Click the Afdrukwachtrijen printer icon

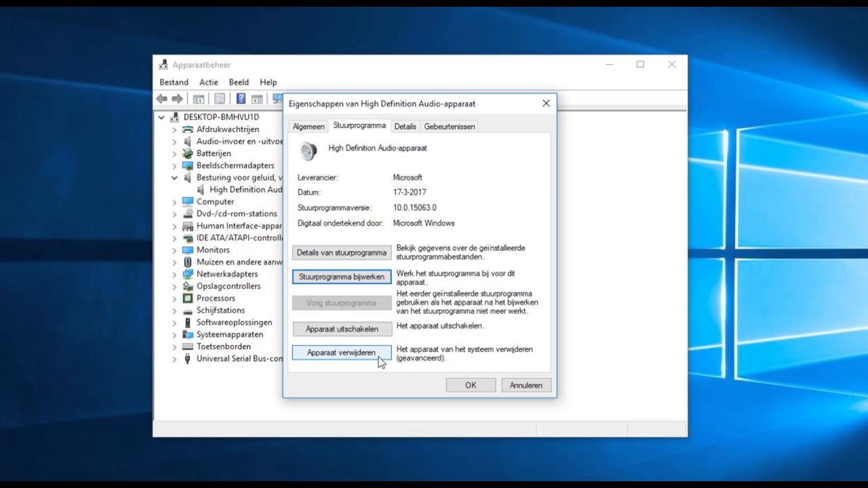pyautogui.click(x=188, y=129)
